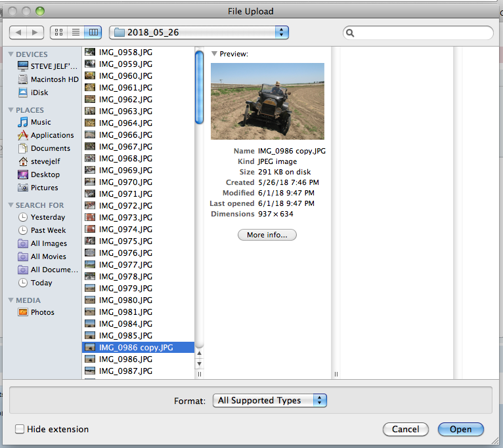Open the Format All Supported Types dropdown
This screenshot has width=503, height=448.
pos(269,400)
